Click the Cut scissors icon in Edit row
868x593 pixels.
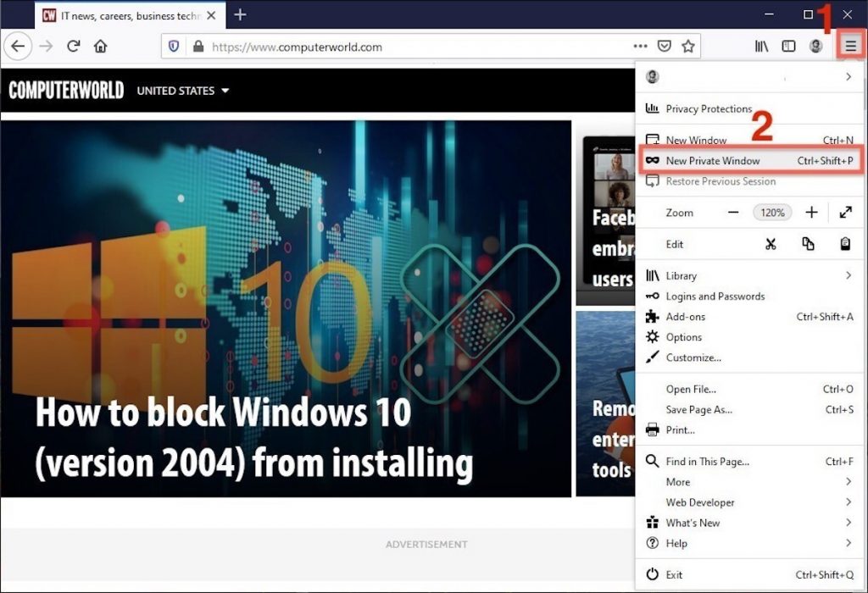(771, 244)
